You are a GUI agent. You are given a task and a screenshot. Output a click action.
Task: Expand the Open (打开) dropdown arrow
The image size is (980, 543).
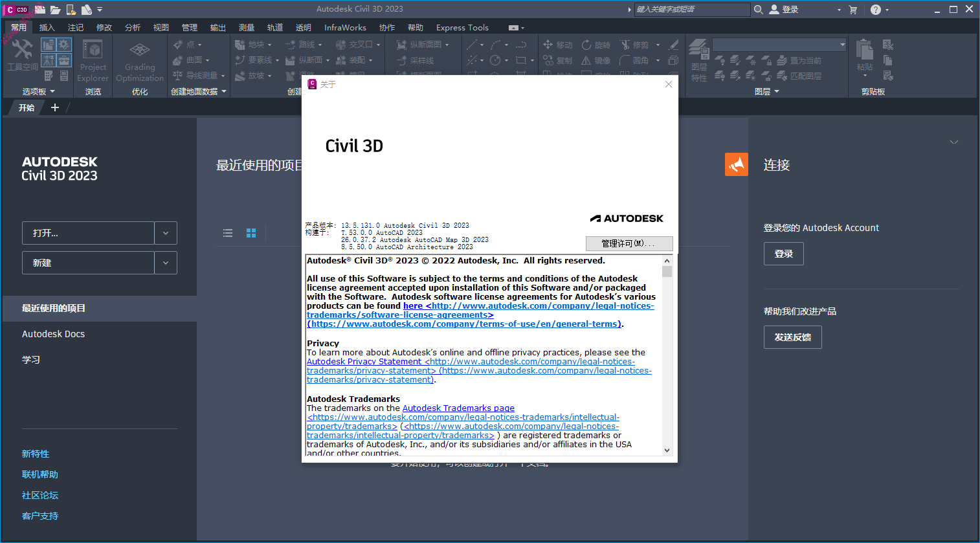tap(166, 233)
